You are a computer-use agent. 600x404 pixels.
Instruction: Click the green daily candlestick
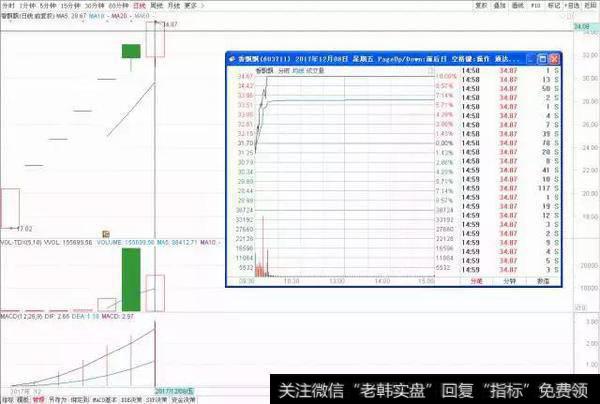(x=131, y=51)
